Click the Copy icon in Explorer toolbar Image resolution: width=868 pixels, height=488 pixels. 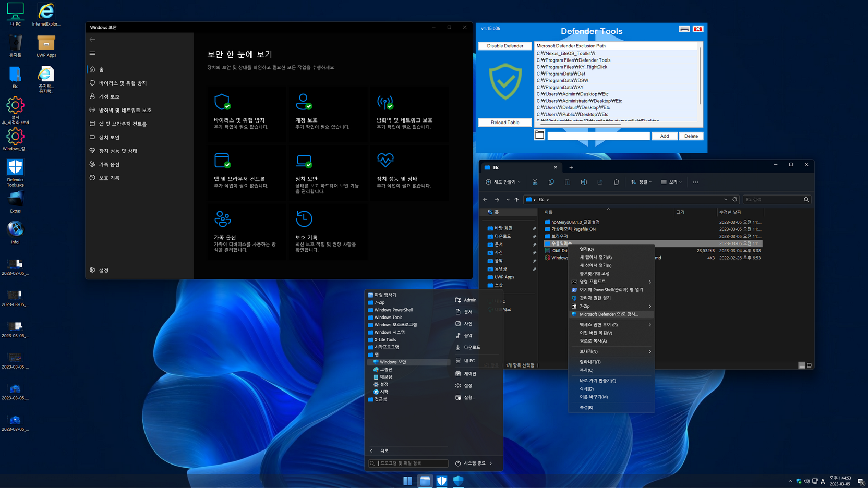551,182
